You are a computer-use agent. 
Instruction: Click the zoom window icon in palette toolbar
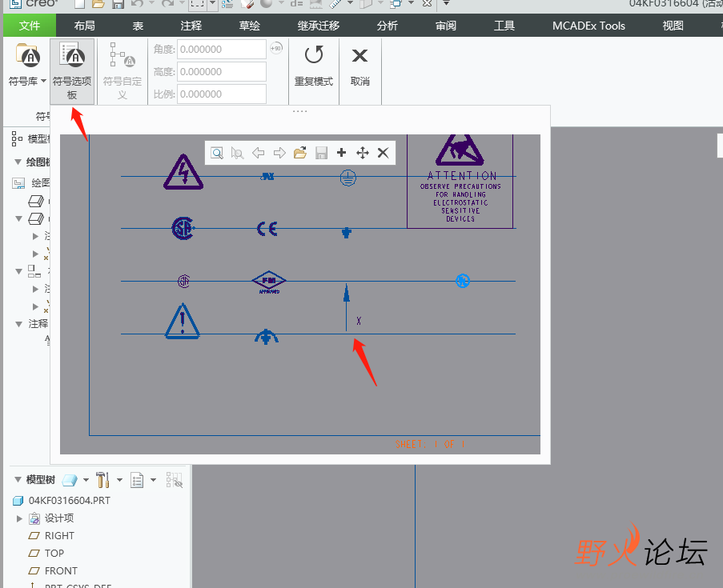tap(217, 153)
